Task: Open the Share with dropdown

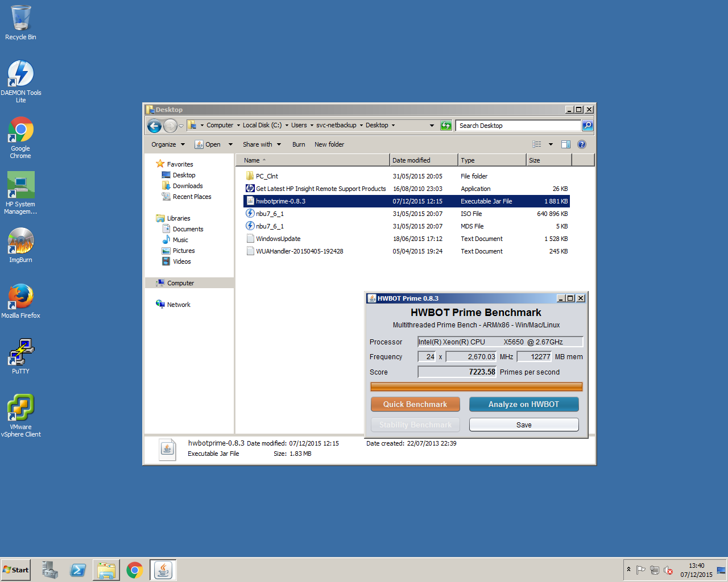Action: pyautogui.click(x=262, y=144)
